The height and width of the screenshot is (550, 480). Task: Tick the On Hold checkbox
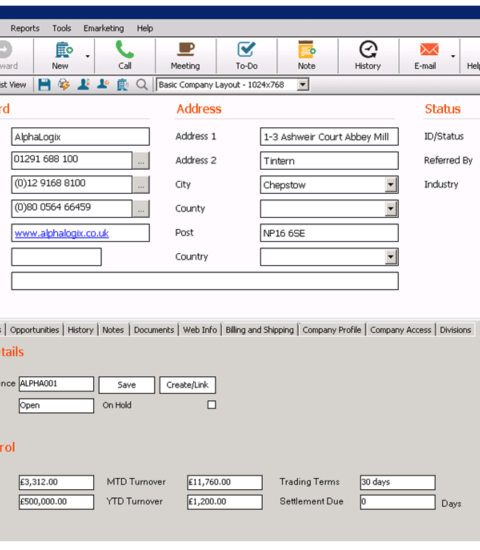(x=212, y=405)
